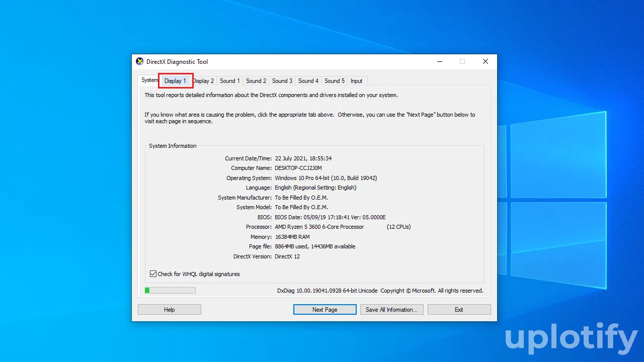The width and height of the screenshot is (644, 362).
Task: Close the DirectX Diagnostic Tool window
Action: (486, 61)
